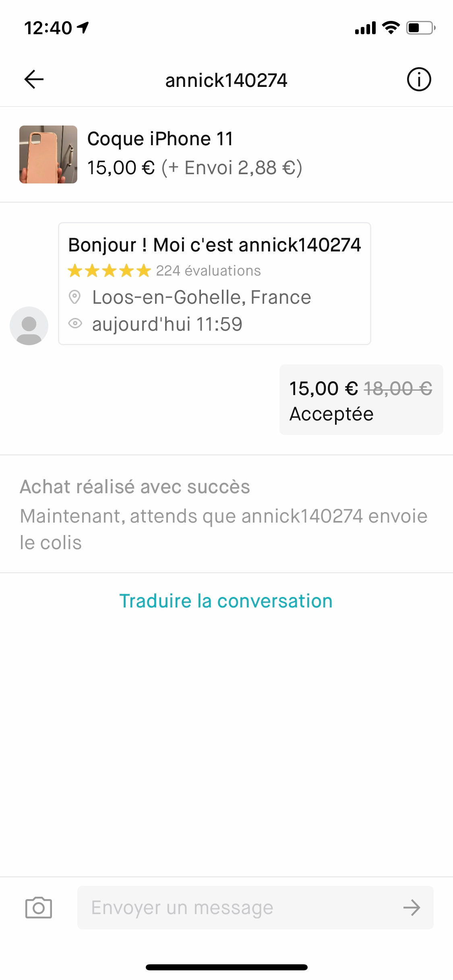Viewport: 453px width, 980px height.
Task: Tap the annick140274 header title
Action: click(226, 80)
